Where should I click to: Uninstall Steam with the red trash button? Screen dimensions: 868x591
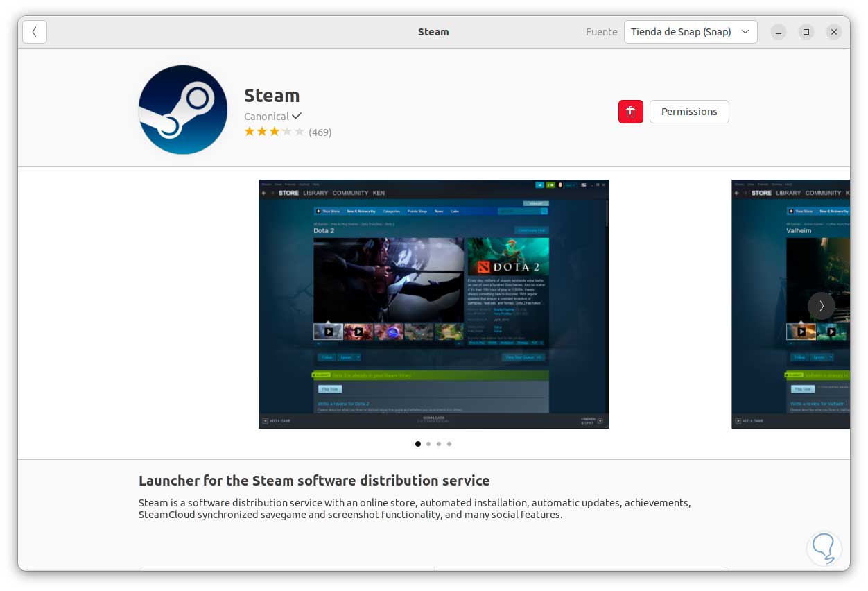(x=630, y=112)
